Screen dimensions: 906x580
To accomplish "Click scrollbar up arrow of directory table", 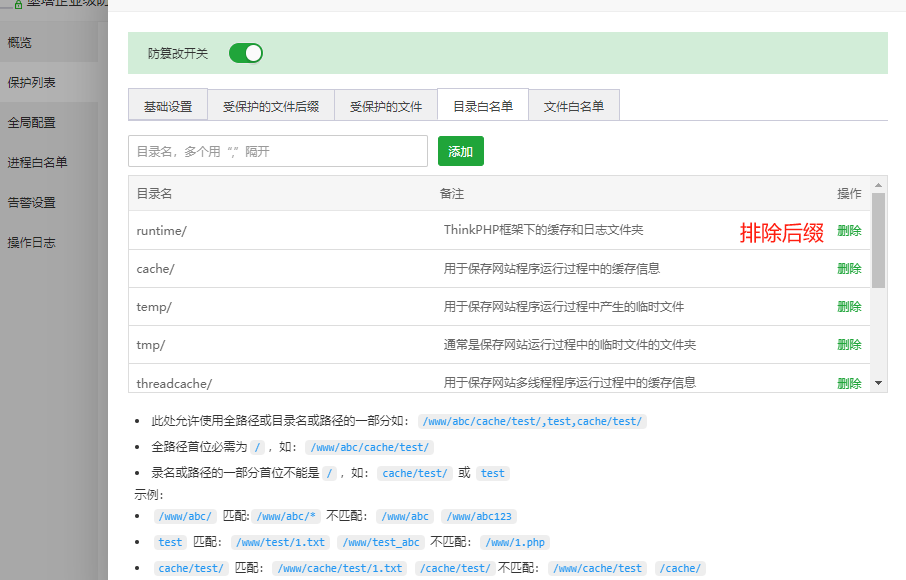I will pyautogui.click(x=878, y=185).
